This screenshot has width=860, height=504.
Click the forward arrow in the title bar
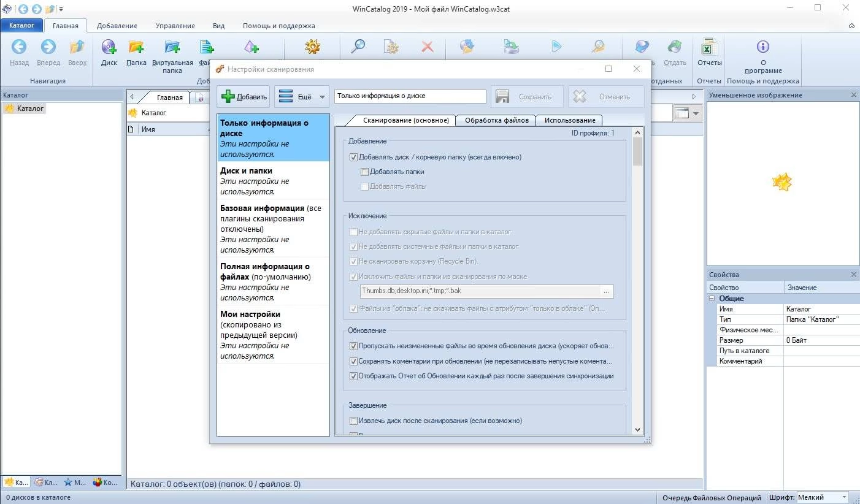click(x=36, y=9)
